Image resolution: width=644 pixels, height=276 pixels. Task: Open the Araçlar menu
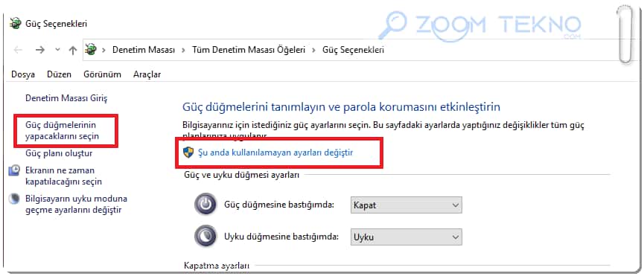(147, 74)
